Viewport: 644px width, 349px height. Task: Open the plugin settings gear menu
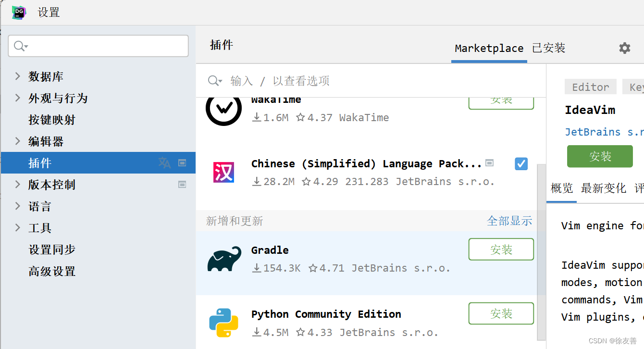tap(624, 48)
